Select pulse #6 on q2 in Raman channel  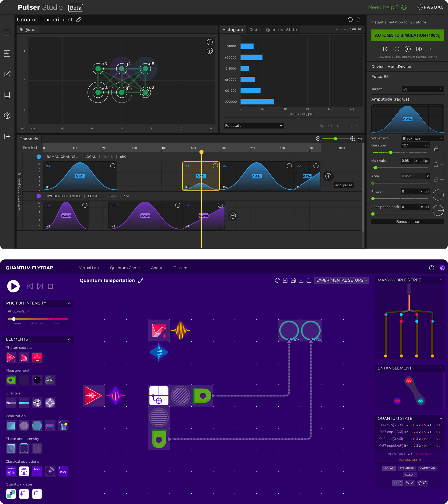click(257, 176)
